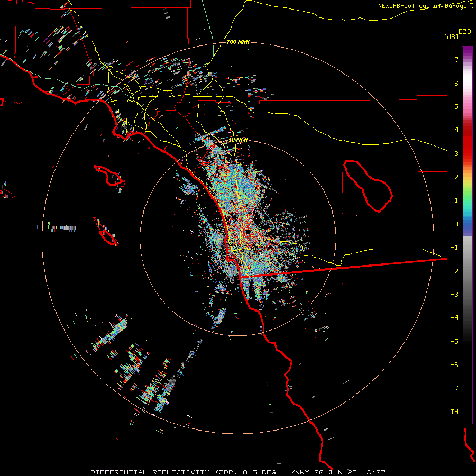Click the 4 value on color scale

point(456,130)
